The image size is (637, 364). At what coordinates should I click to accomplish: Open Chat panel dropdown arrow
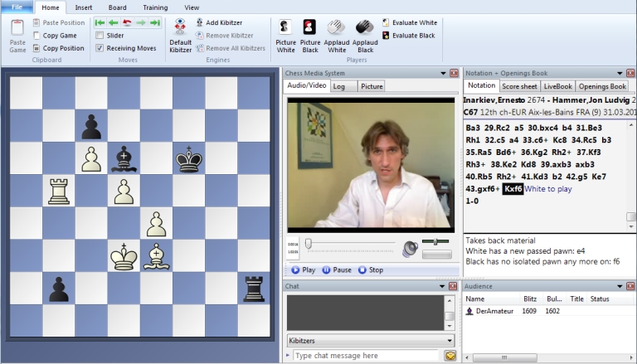tap(442, 286)
